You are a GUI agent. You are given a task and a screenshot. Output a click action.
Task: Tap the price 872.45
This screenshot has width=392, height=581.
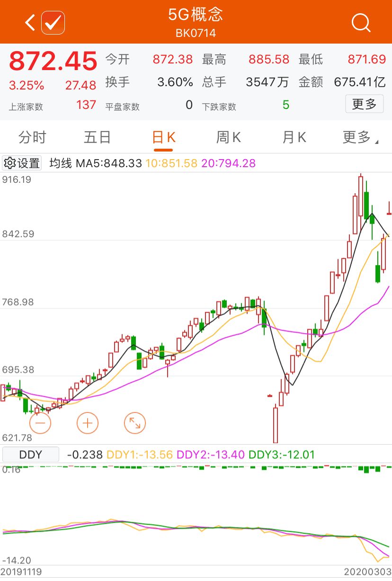(x=53, y=61)
